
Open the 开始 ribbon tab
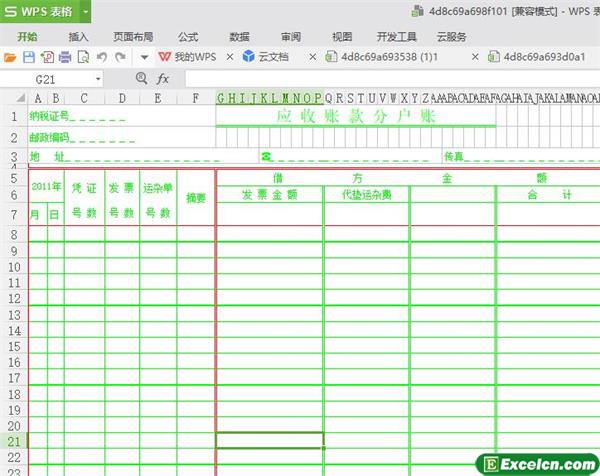27,37
